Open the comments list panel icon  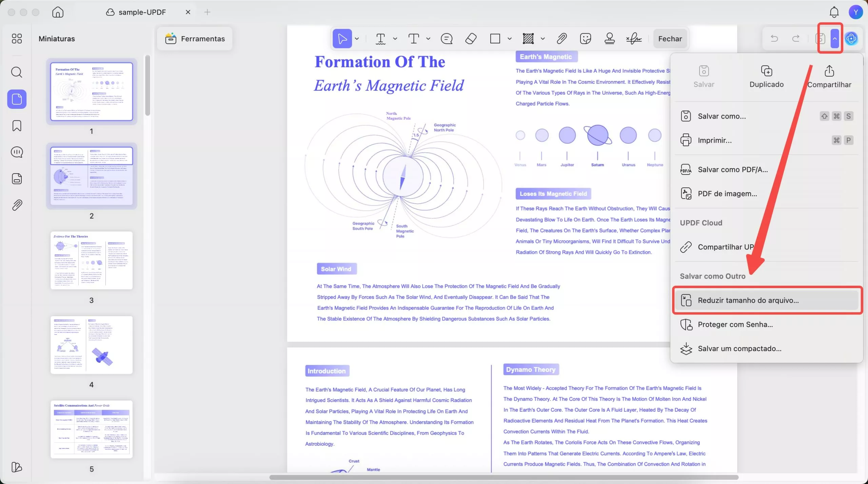click(17, 152)
